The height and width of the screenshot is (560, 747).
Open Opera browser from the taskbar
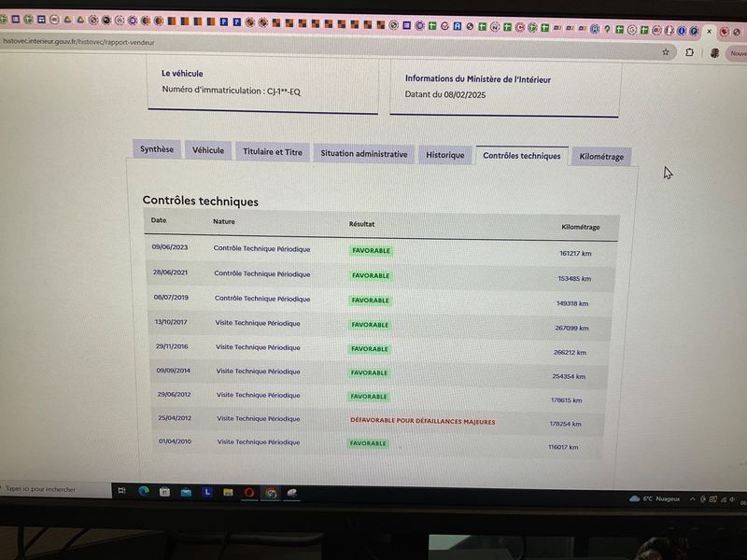(248, 493)
